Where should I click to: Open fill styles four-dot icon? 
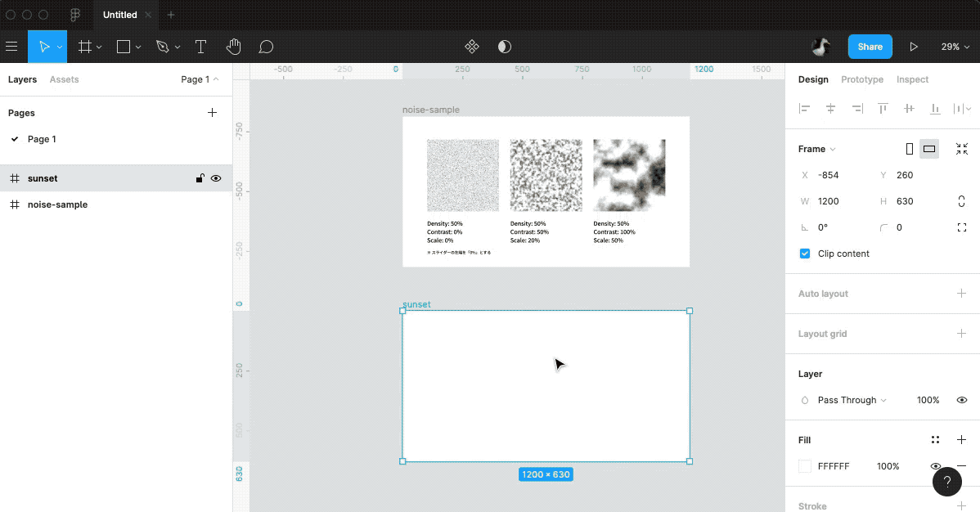936,440
